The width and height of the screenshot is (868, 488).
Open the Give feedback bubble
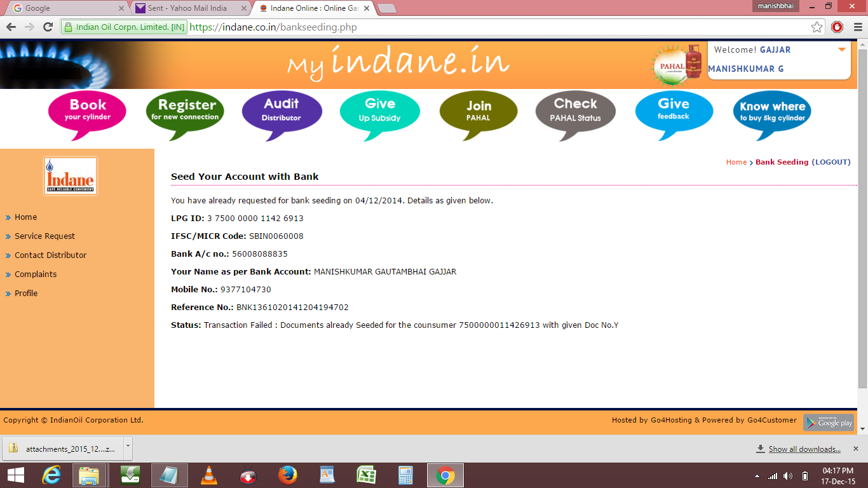tap(674, 111)
